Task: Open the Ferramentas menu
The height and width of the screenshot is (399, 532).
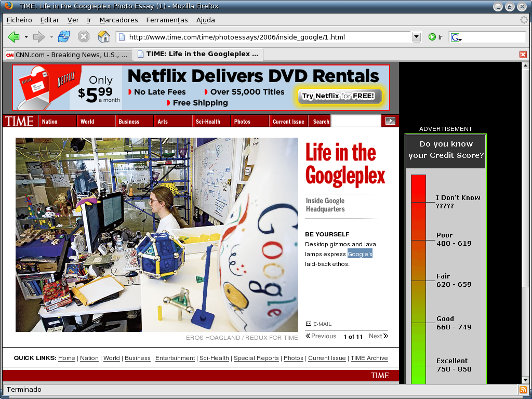Action: (x=167, y=20)
